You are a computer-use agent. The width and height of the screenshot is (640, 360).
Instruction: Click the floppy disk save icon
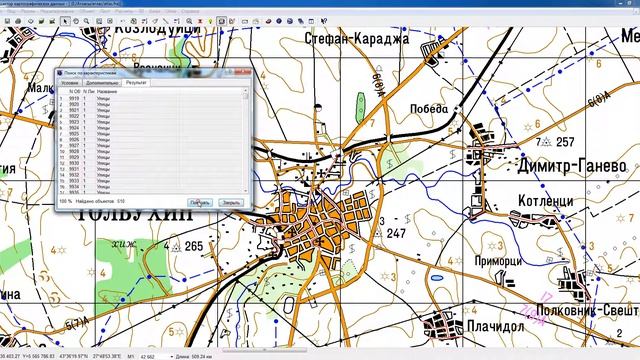click(7, 21)
